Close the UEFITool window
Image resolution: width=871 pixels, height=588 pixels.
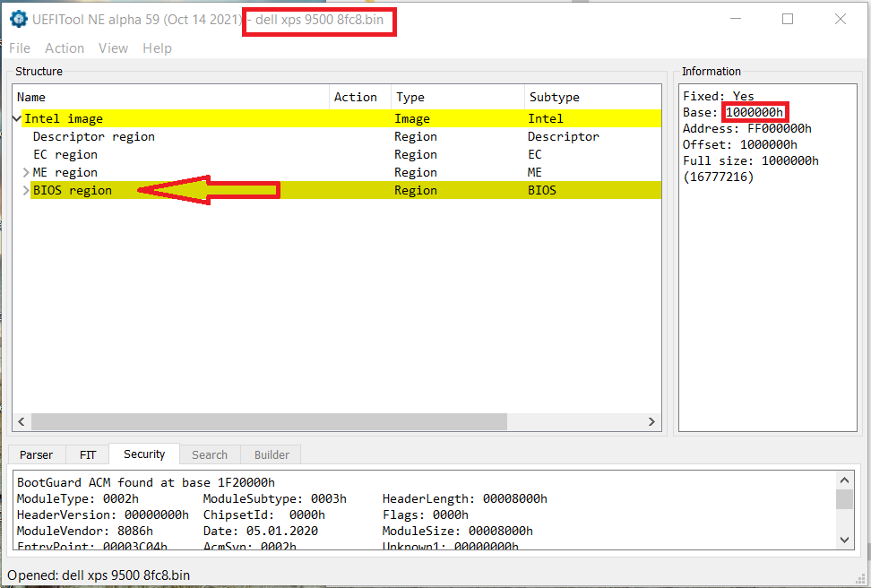tap(841, 19)
